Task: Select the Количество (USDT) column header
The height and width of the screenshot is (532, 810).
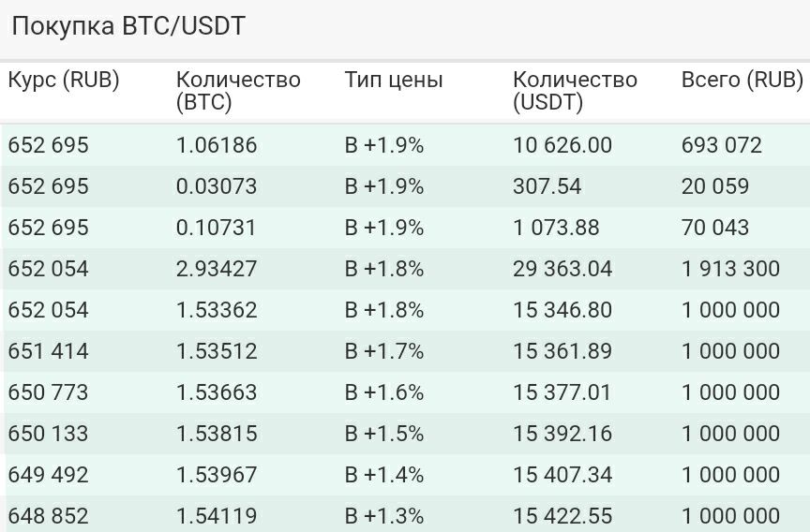Action: 575,91
